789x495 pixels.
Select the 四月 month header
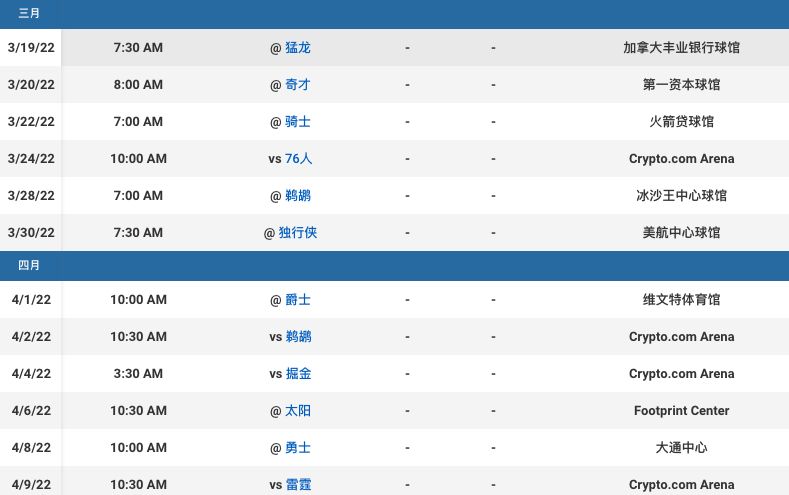[30, 265]
